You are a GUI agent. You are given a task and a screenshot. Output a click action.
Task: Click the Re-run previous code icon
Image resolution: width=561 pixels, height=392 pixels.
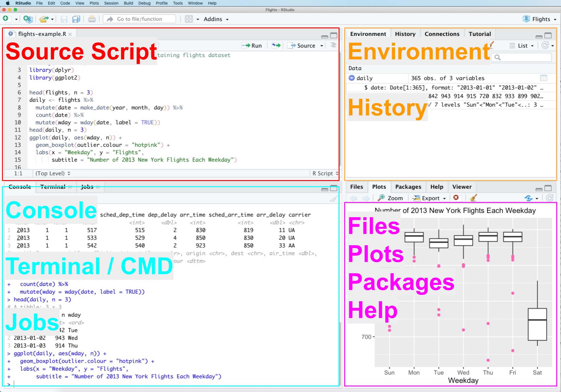coord(276,46)
